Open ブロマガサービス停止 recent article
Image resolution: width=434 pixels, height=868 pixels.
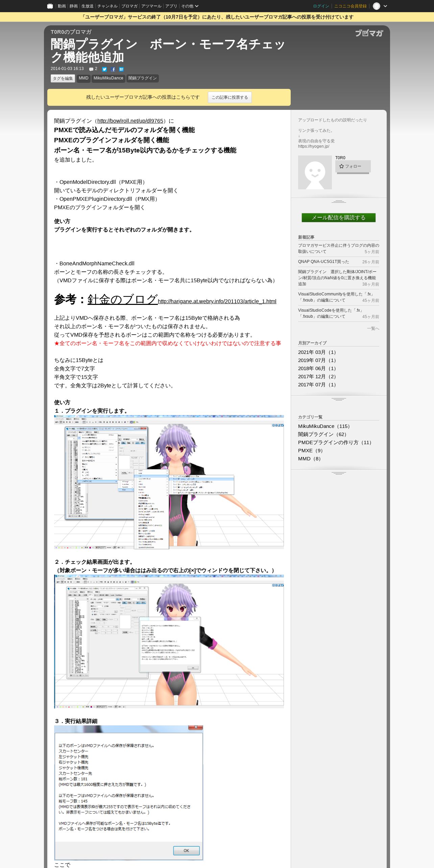tap(339, 248)
